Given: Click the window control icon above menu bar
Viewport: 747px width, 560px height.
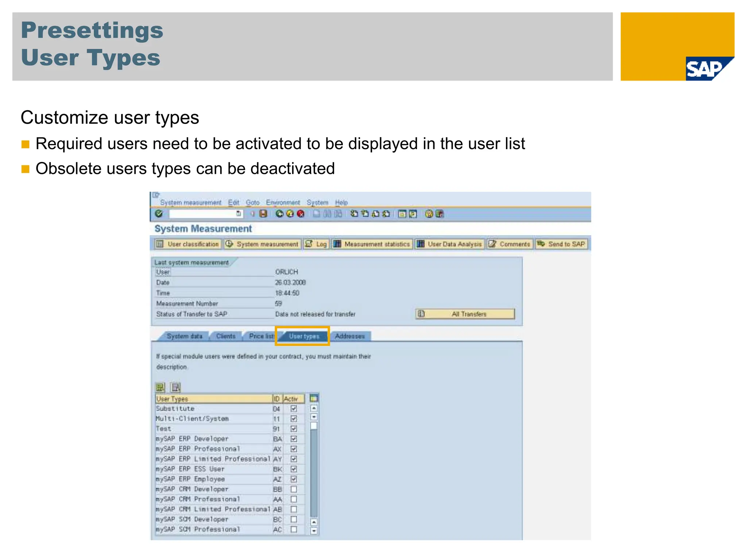Looking at the screenshot, I should (156, 195).
